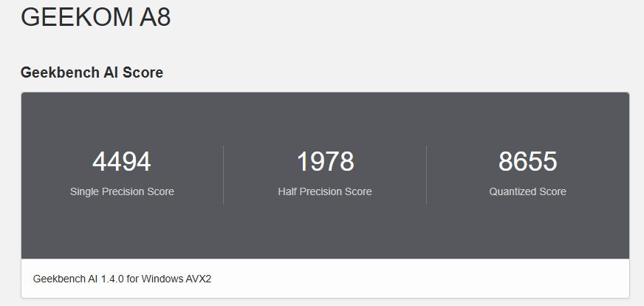Viewport: 644px width, 306px height.
Task: Click the Quantized Score label
Action: tap(528, 191)
